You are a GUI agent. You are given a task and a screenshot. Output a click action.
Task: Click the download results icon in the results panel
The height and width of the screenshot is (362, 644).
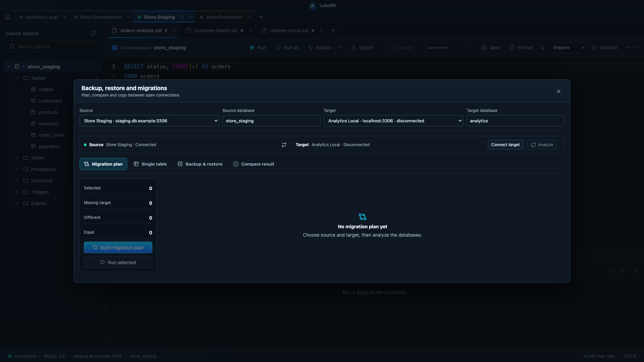(x=610, y=270)
